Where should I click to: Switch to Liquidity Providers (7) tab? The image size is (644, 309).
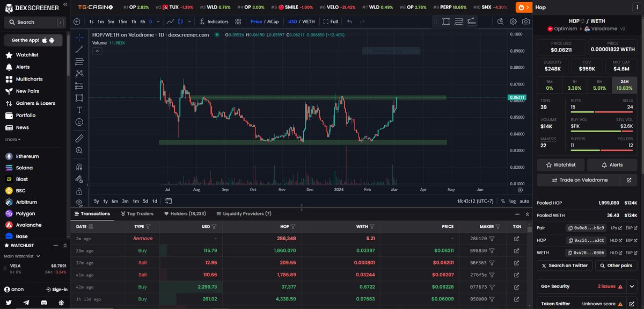click(x=243, y=213)
